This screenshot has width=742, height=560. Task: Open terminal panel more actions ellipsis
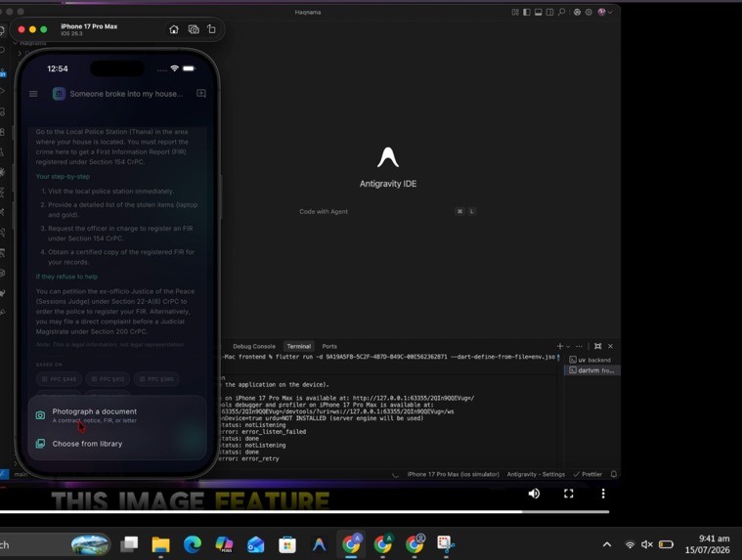coord(579,346)
